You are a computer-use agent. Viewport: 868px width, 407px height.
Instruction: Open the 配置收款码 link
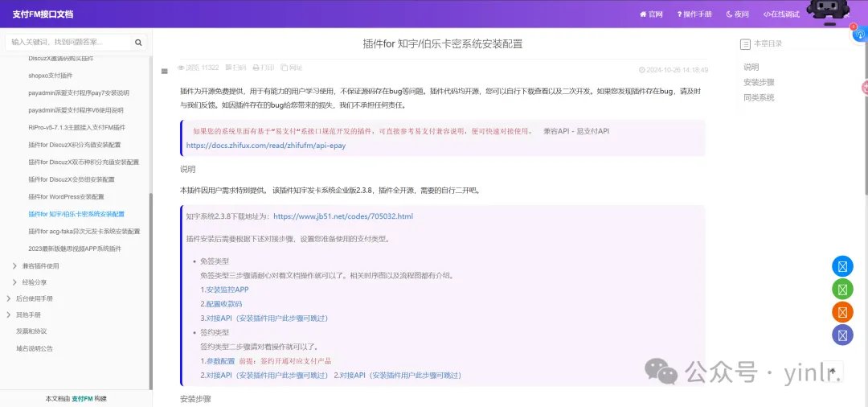224,304
